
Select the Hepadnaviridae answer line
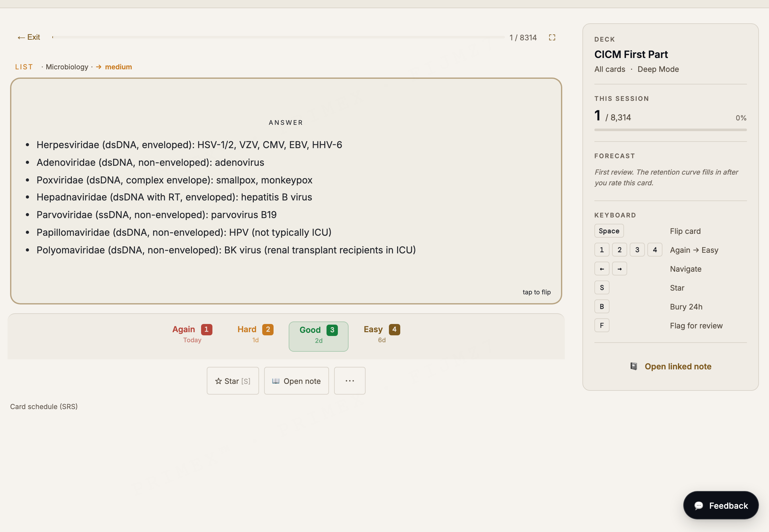click(x=174, y=197)
